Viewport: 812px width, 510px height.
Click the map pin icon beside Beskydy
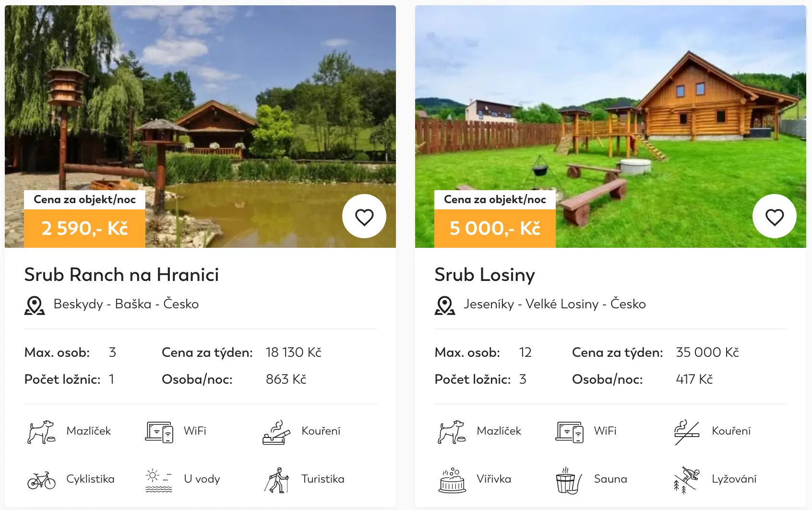[35, 305]
